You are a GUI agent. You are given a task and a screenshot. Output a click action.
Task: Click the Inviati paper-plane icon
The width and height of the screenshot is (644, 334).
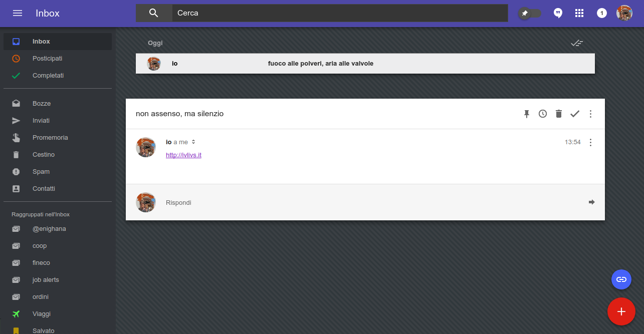point(16,121)
